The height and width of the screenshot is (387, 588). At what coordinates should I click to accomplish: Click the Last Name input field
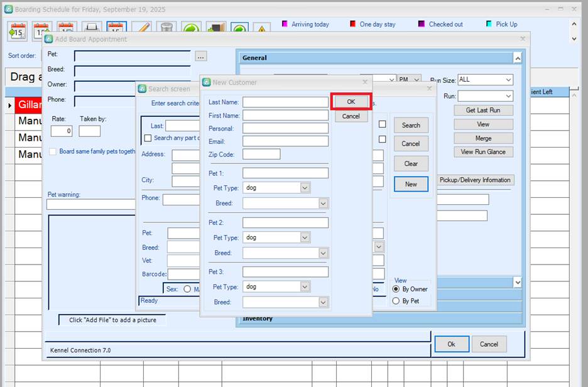click(x=285, y=102)
